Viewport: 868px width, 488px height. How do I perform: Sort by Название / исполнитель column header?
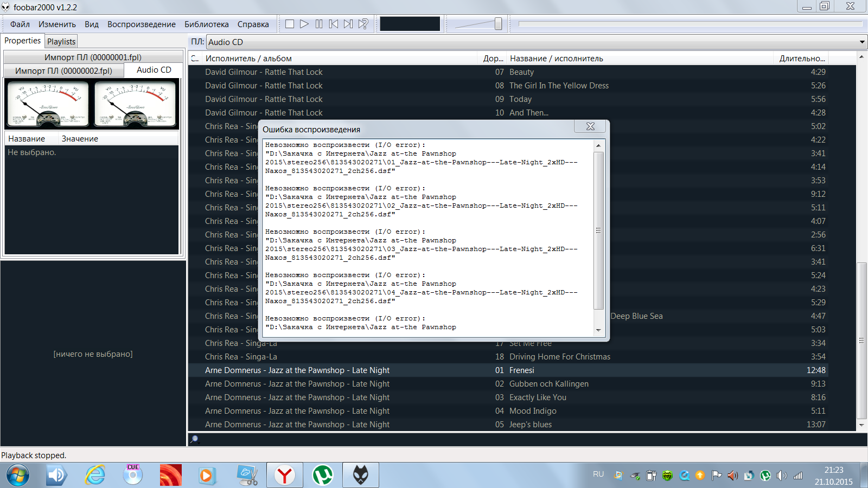[640, 59]
